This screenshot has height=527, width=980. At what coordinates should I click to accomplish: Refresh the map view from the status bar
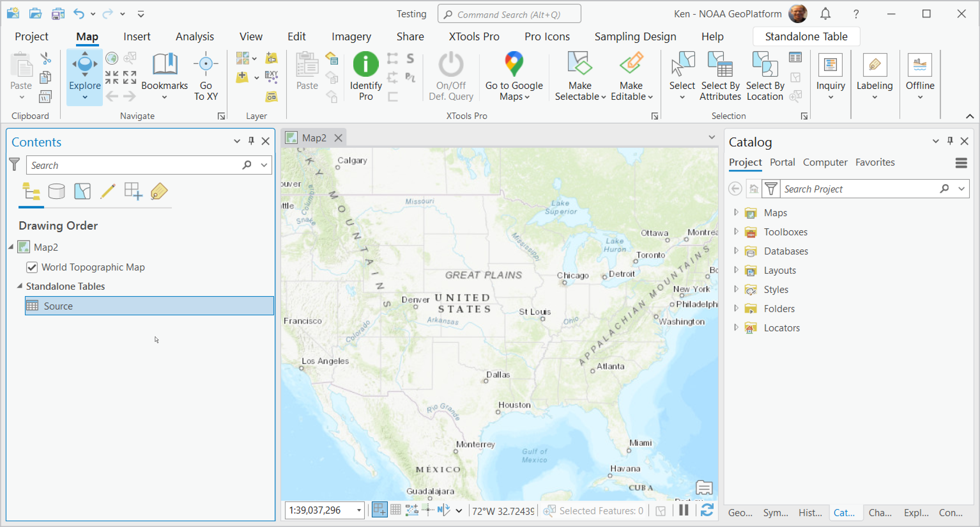(707, 510)
